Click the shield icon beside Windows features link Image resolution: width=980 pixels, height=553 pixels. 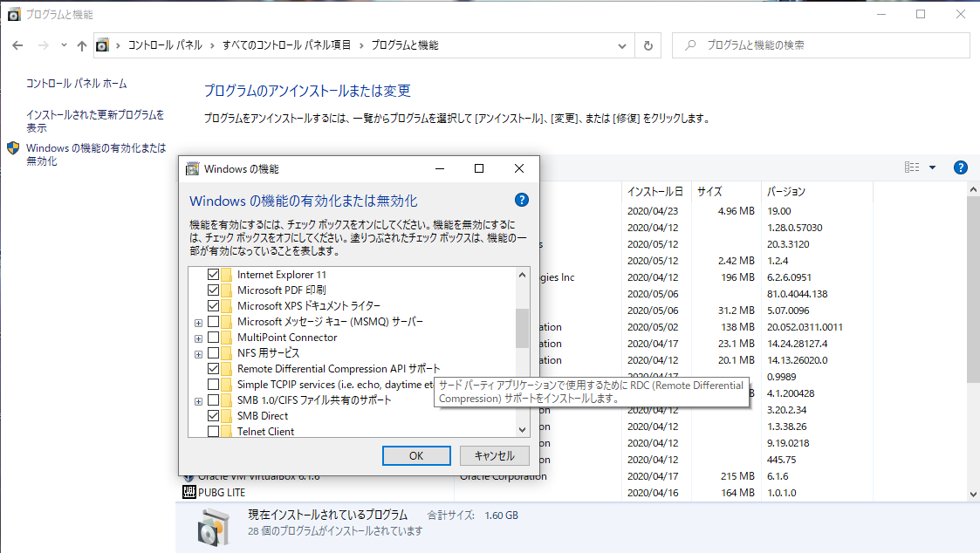[x=13, y=148]
